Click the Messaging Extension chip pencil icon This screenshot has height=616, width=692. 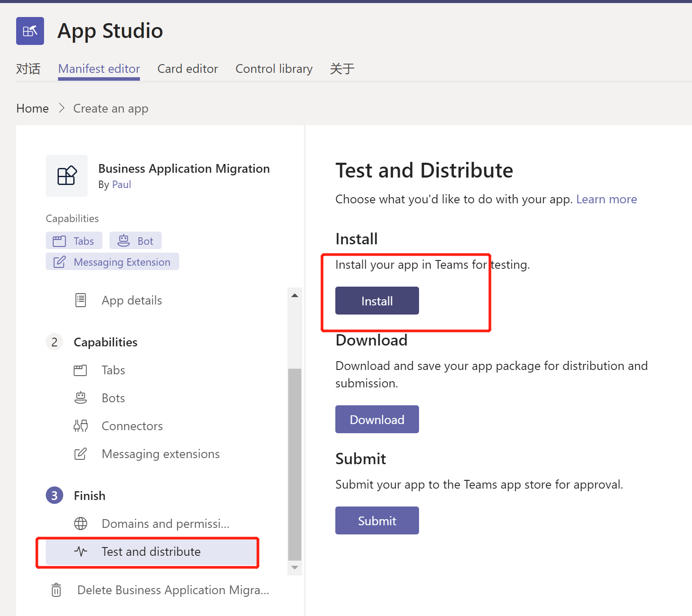tap(59, 262)
